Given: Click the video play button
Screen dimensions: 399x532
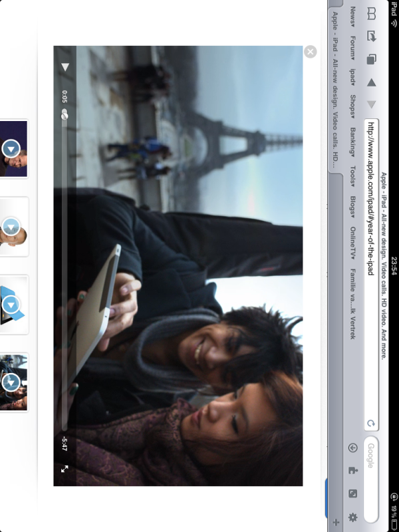Looking at the screenshot, I should (65, 67).
